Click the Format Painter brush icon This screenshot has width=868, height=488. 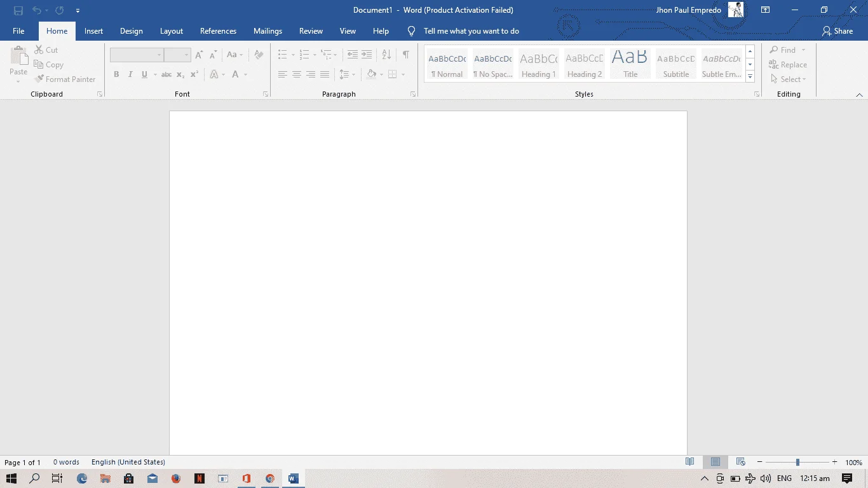39,79
